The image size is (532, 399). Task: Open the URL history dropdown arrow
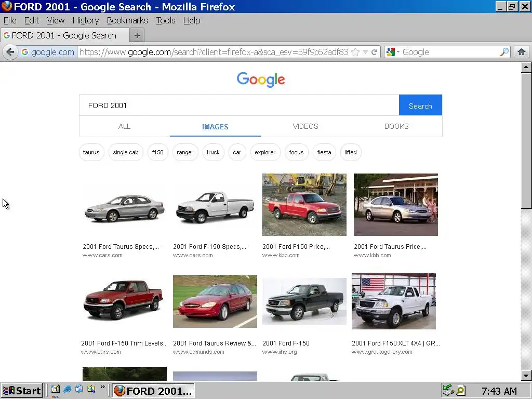click(x=365, y=52)
